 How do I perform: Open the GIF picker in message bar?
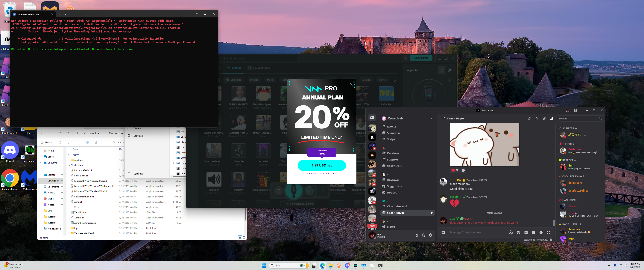tap(526, 232)
